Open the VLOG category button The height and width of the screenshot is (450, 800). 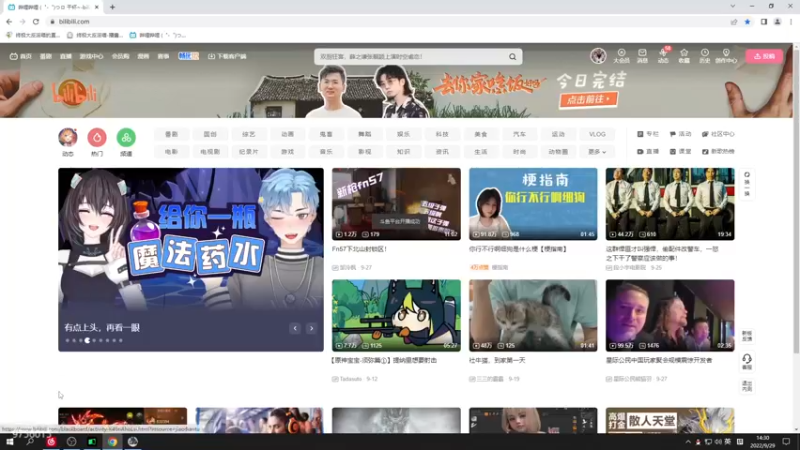(x=597, y=134)
